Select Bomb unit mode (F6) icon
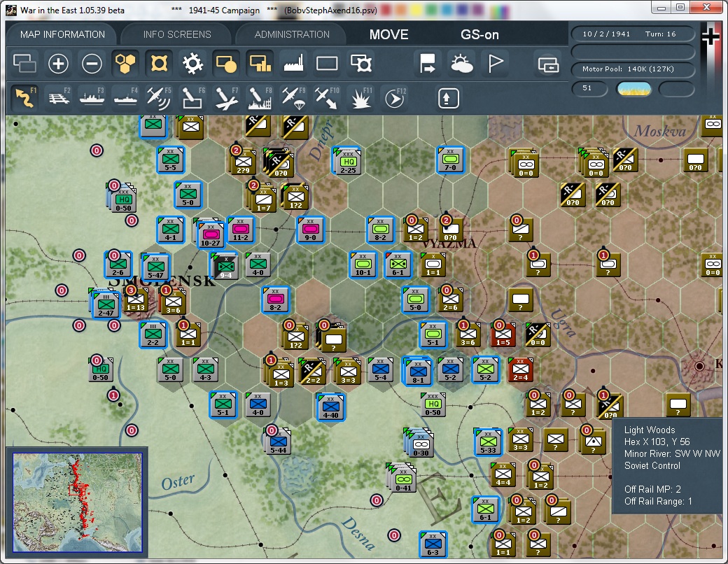 (x=192, y=97)
